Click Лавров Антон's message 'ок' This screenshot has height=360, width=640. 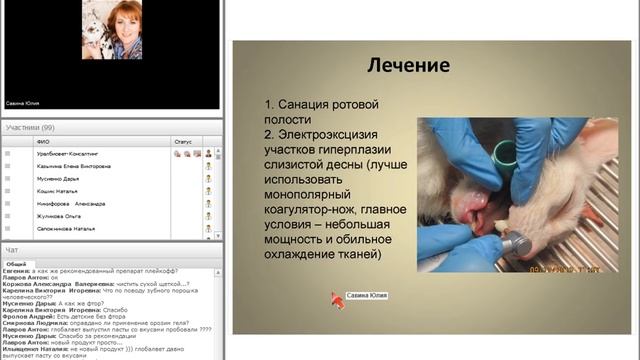point(30,278)
